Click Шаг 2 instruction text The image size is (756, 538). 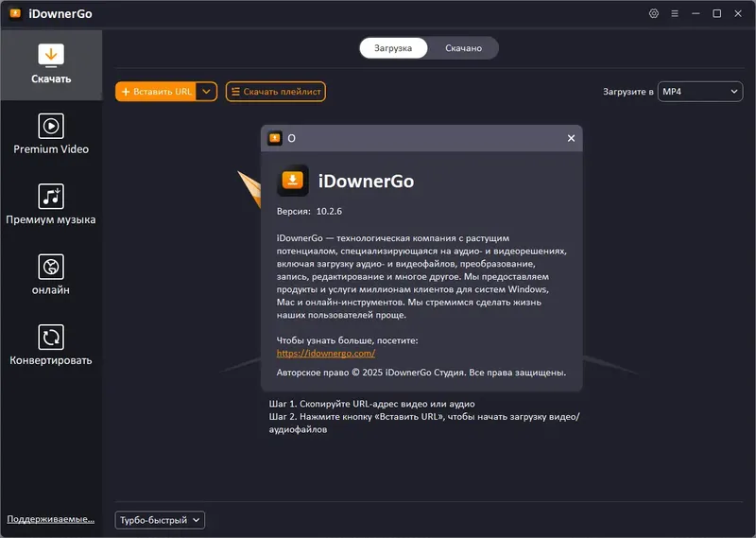tap(424, 423)
